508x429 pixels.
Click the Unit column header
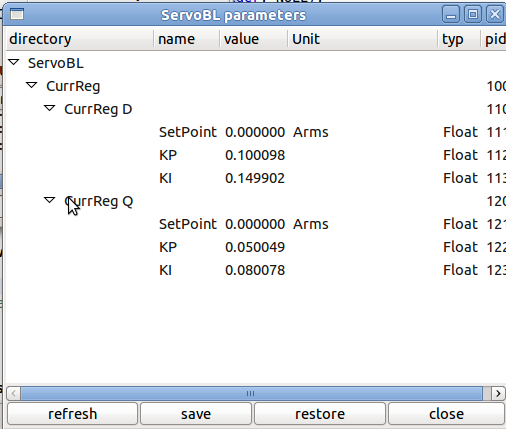(363, 39)
